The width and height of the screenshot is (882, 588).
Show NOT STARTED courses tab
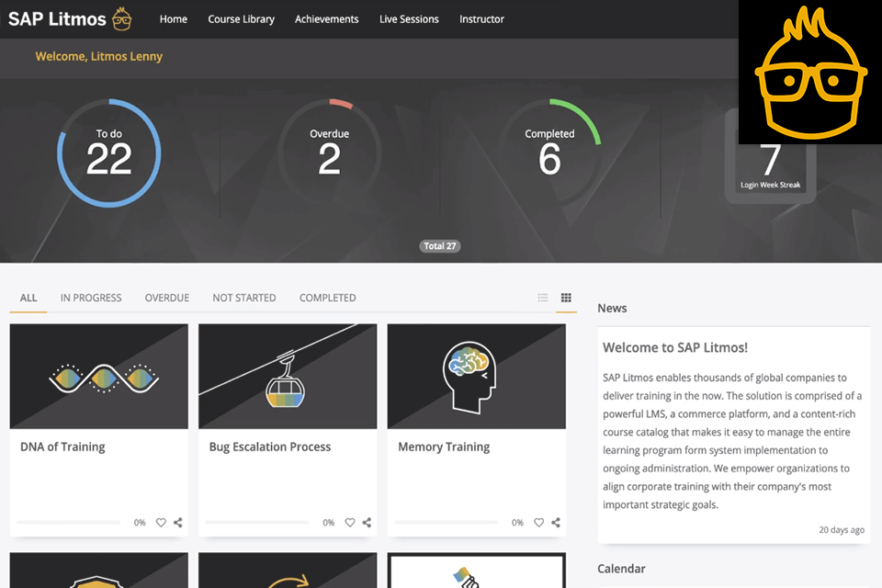(x=244, y=298)
